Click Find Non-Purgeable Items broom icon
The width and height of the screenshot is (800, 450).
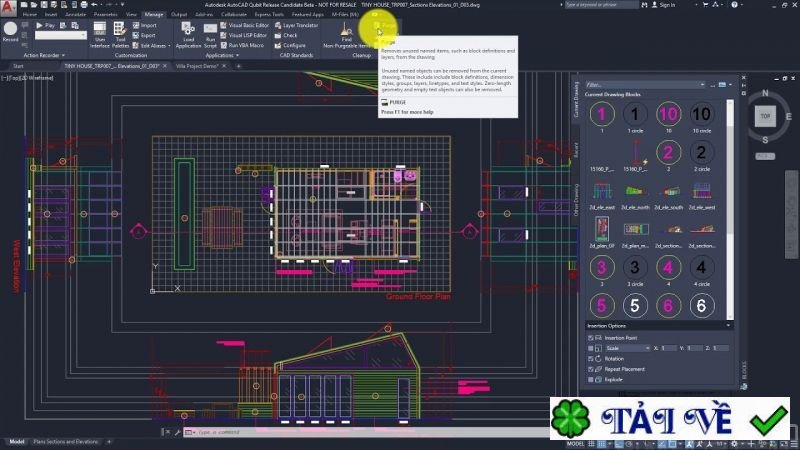coord(346,30)
